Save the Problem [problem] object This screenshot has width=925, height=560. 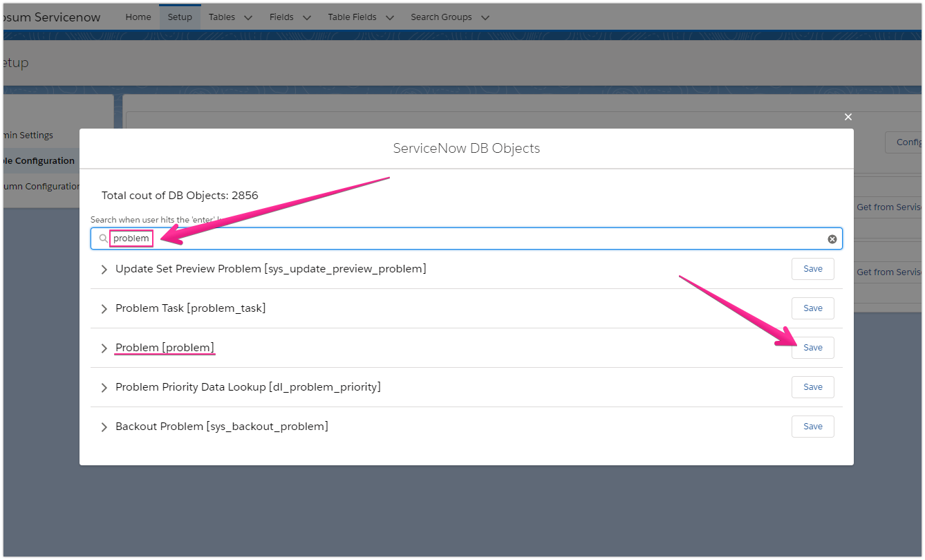tap(812, 348)
